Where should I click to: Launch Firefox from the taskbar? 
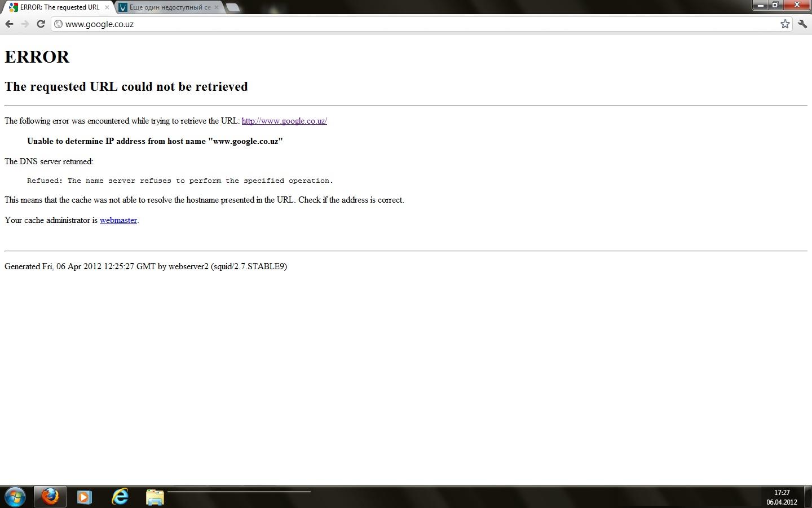[x=50, y=497]
